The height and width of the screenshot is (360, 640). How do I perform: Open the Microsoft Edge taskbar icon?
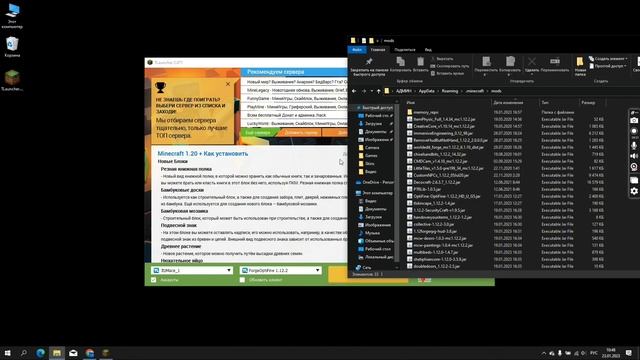(x=40, y=353)
